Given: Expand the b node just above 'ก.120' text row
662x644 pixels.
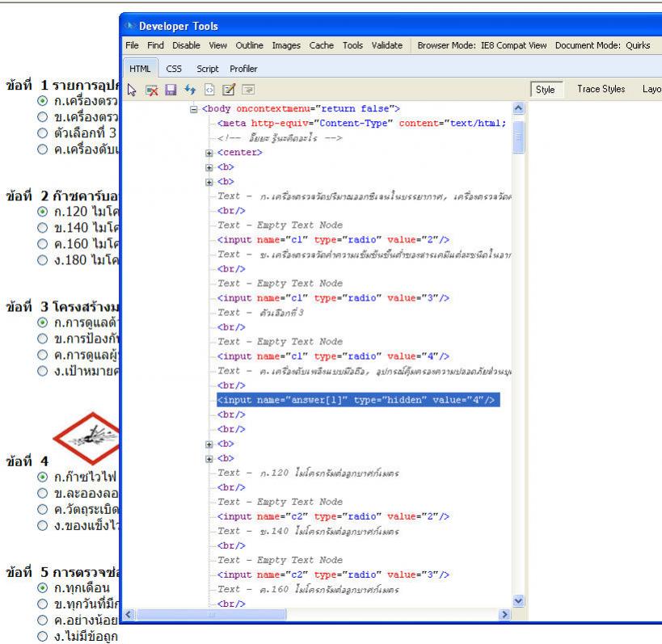Looking at the screenshot, I should [x=209, y=459].
